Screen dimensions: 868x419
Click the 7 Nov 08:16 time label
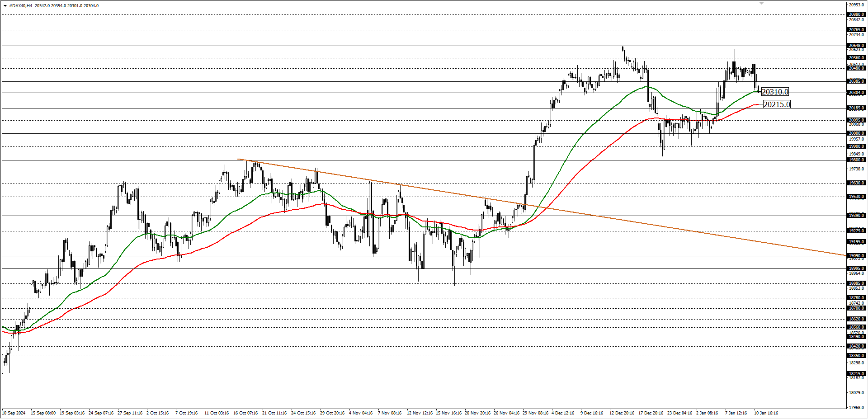pos(390,413)
